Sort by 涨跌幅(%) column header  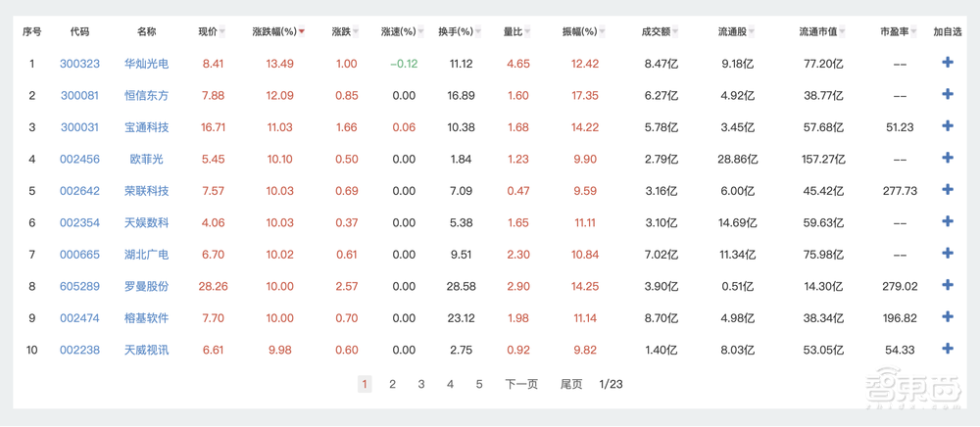pos(278,32)
